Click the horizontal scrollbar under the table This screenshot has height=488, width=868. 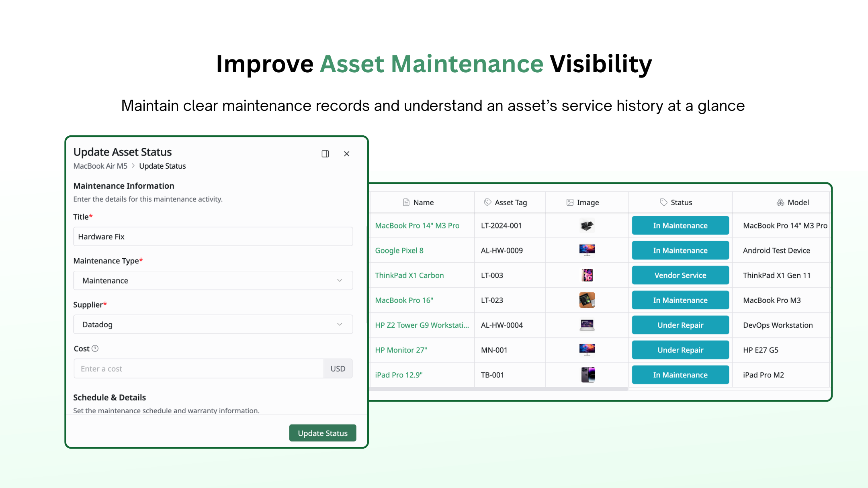pyautogui.click(x=498, y=389)
